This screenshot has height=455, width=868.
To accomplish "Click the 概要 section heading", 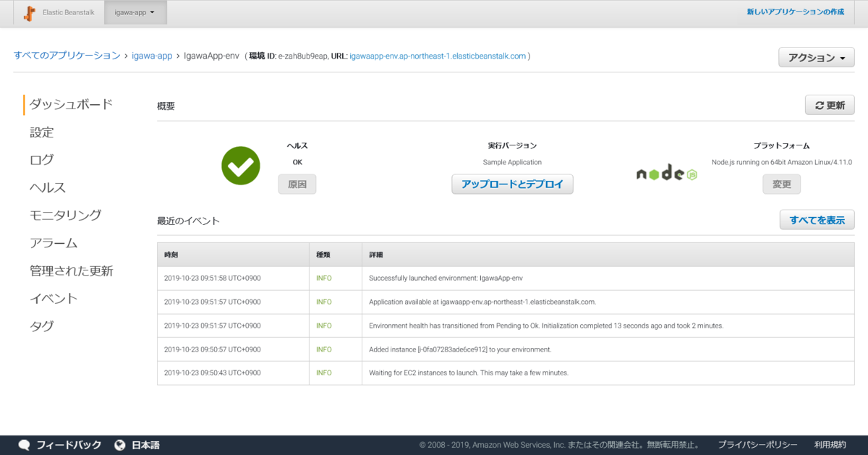I will (166, 106).
